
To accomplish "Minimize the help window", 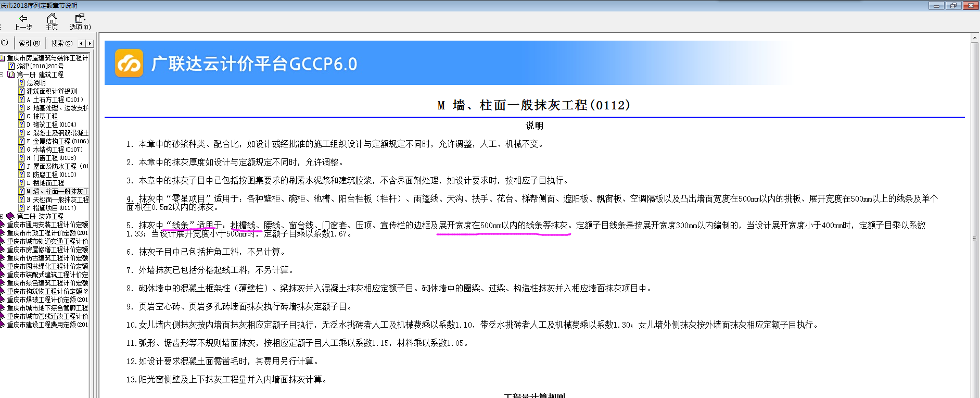I will tap(936, 5).
